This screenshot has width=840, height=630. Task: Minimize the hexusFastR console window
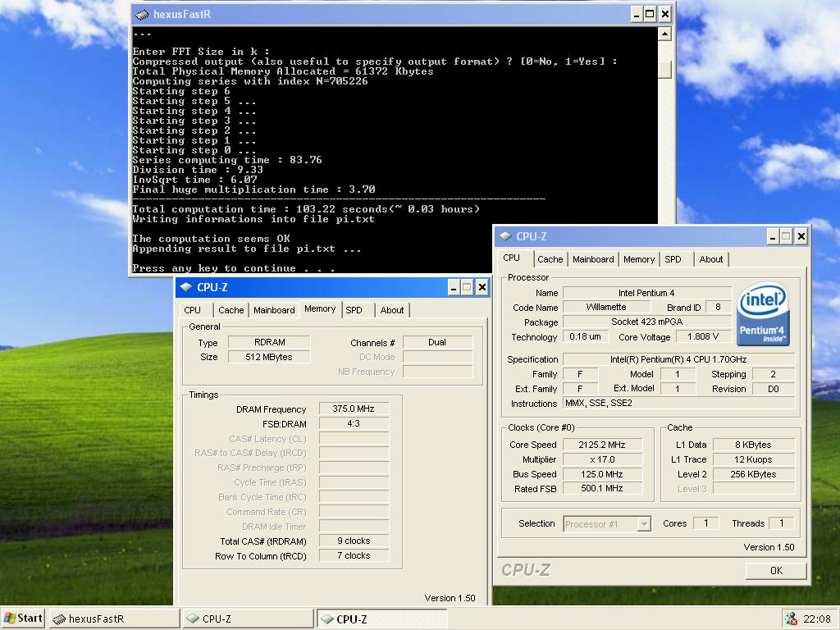click(x=636, y=15)
